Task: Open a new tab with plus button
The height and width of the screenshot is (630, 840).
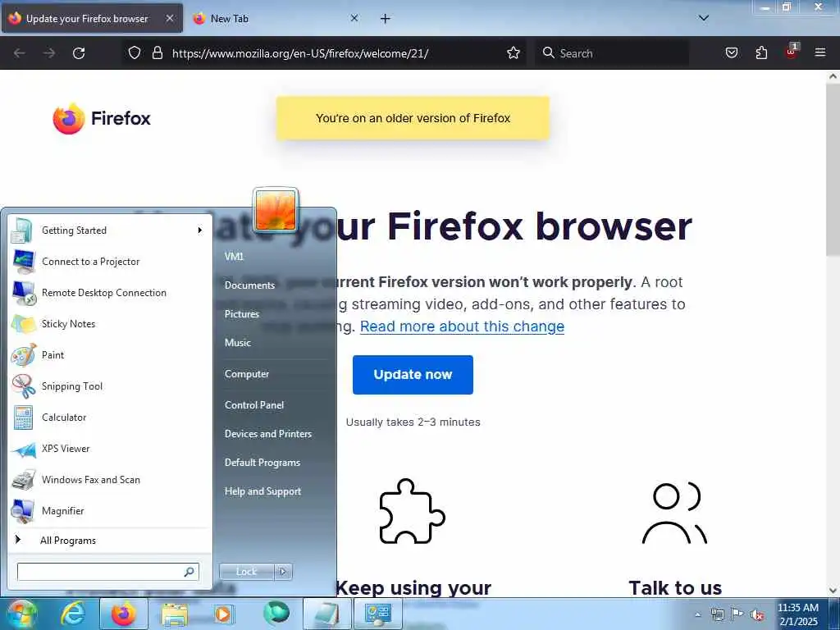Action: (386, 19)
